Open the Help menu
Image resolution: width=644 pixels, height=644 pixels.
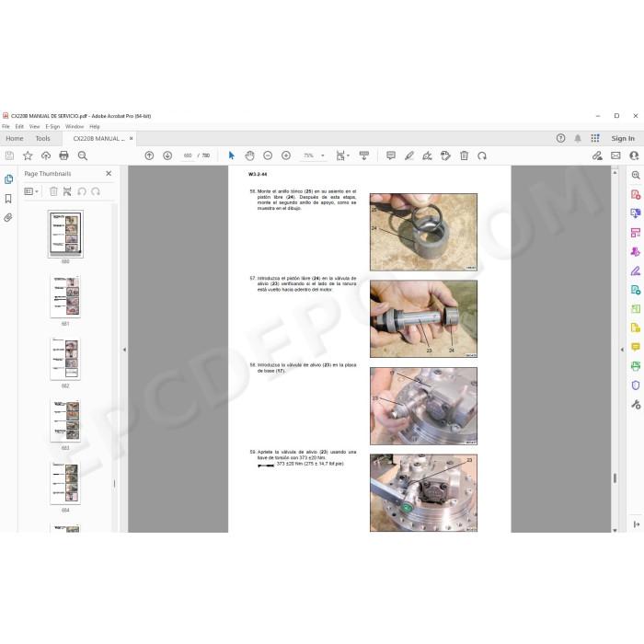point(95,127)
